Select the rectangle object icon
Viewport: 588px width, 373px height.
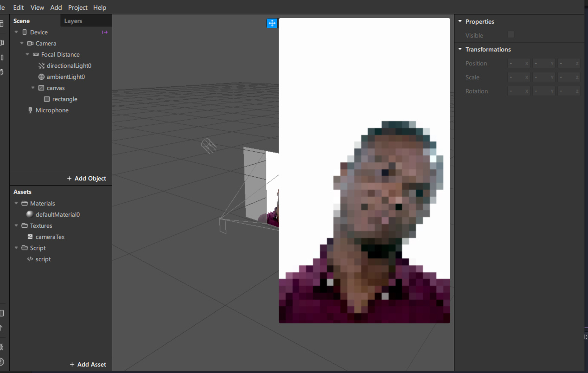click(47, 99)
